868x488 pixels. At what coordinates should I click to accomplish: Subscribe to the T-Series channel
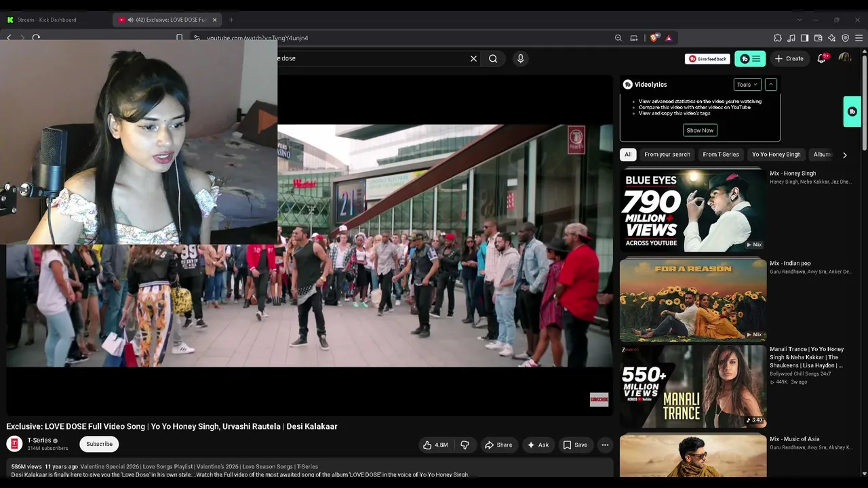tap(99, 444)
